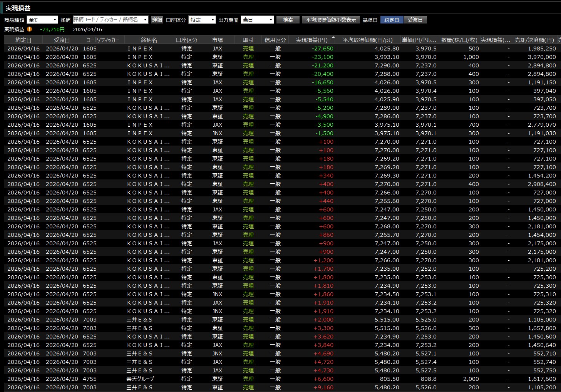This screenshot has height=392, width=561.
Task: Select the 楽天グループ 4755 row
Action: coord(140,379)
